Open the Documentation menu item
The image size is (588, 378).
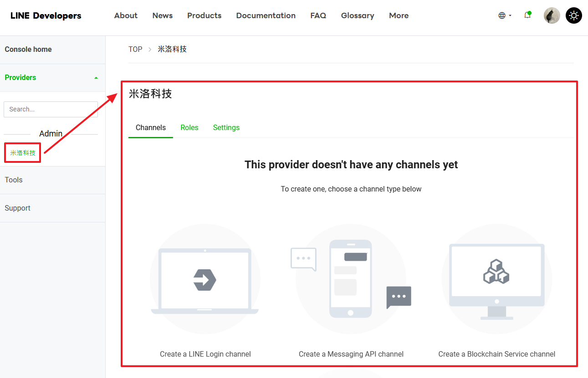pyautogui.click(x=266, y=15)
